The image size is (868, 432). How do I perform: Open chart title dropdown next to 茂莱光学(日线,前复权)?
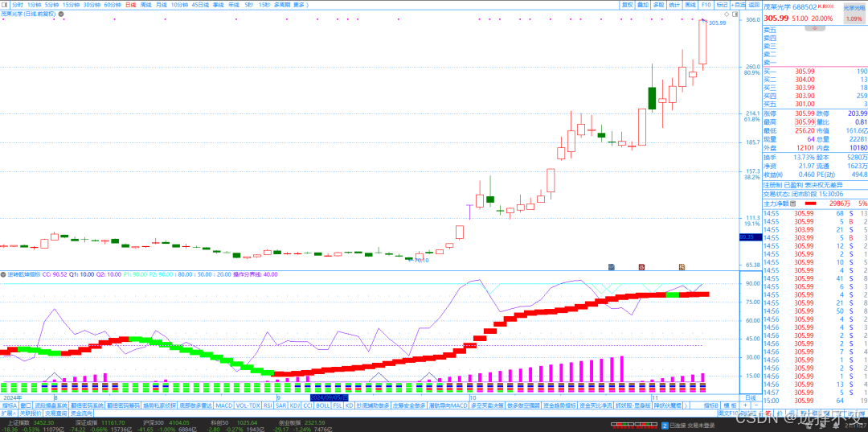(60, 13)
